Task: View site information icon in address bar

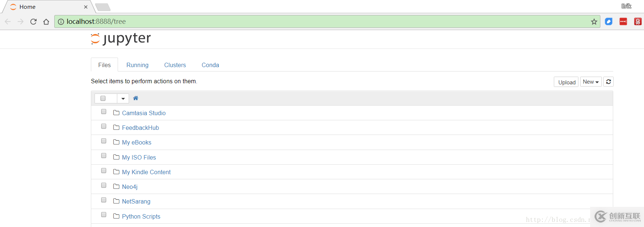Action: point(61,22)
